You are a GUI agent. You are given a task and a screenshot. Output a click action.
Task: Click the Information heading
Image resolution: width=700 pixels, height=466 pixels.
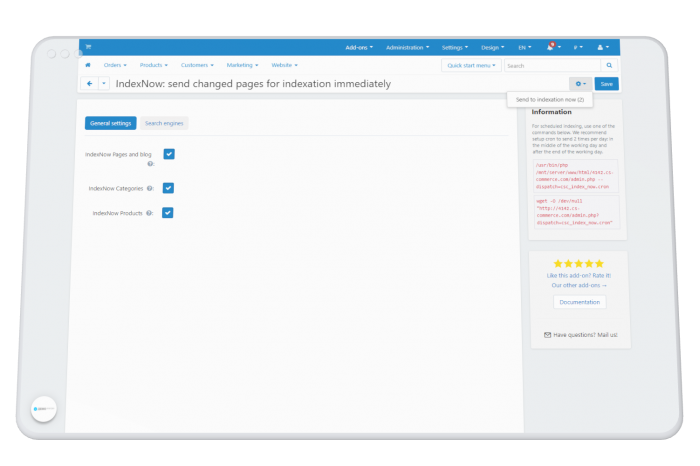551,112
